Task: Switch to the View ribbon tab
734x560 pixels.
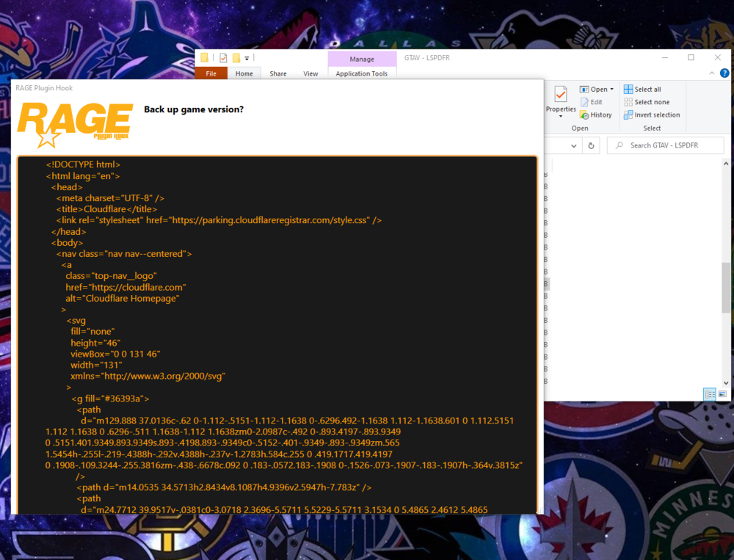Action: point(310,73)
